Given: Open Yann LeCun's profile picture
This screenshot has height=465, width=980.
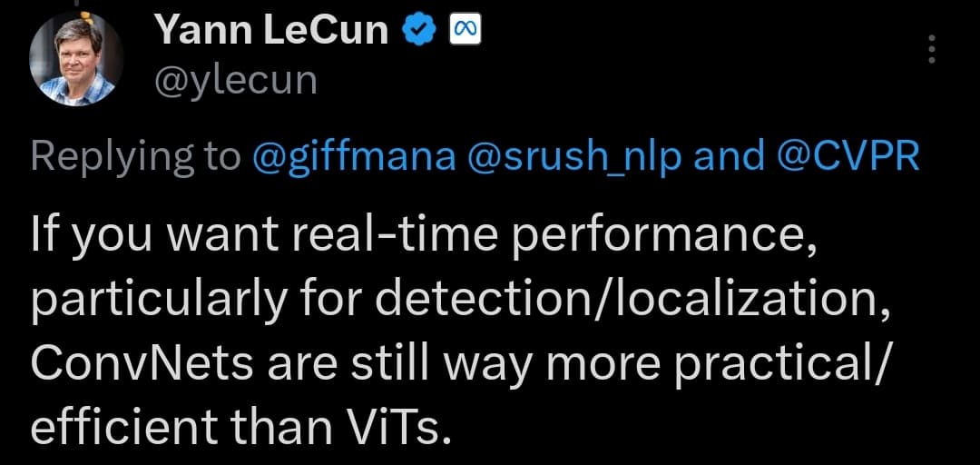Looking at the screenshot, I should coord(76,60).
